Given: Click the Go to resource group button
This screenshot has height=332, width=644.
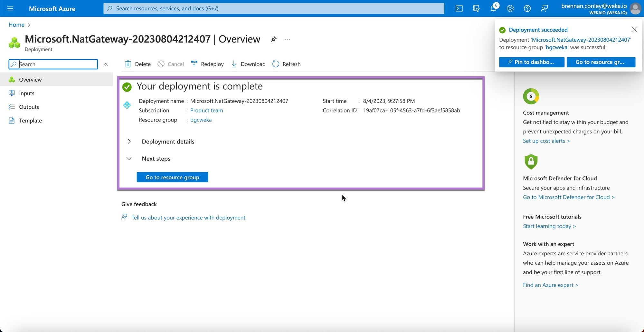Looking at the screenshot, I should (x=172, y=177).
